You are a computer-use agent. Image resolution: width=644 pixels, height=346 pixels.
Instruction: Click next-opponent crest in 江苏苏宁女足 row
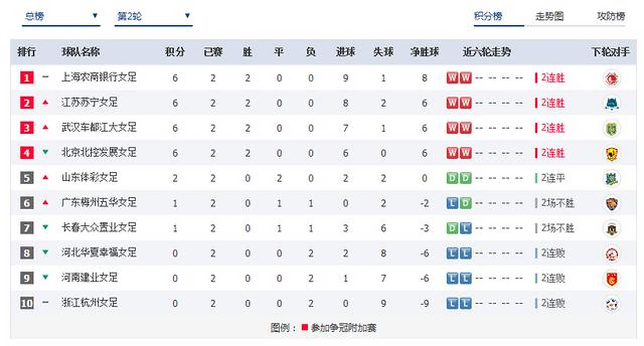pyautogui.click(x=611, y=103)
